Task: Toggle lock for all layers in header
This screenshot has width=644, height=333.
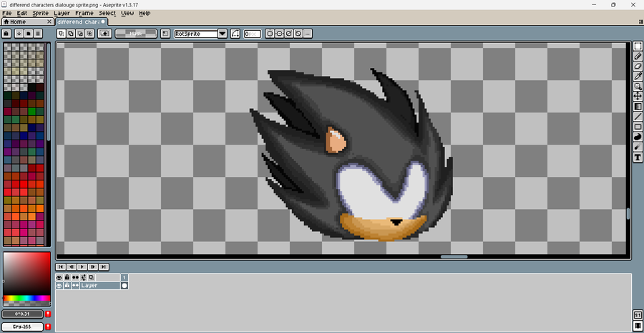Action: [67, 278]
